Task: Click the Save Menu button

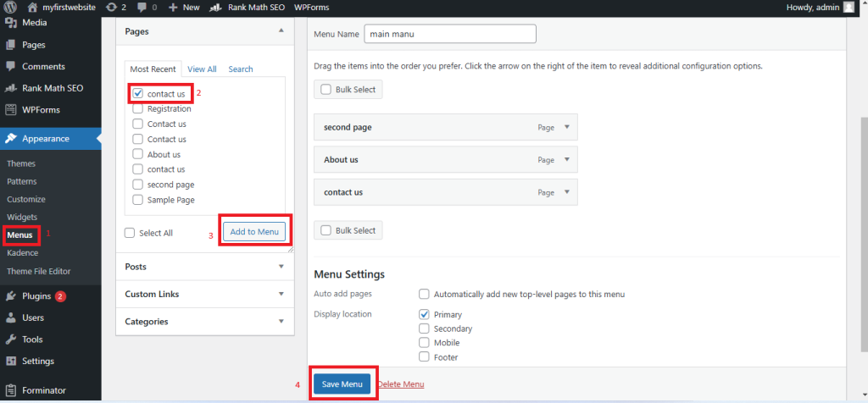Action: (x=342, y=384)
